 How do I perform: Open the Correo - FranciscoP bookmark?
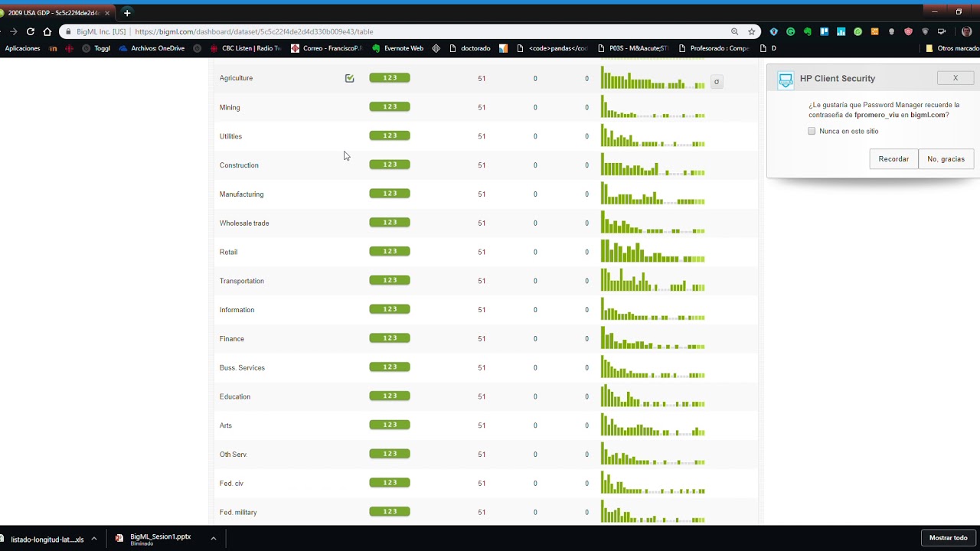coord(326,48)
